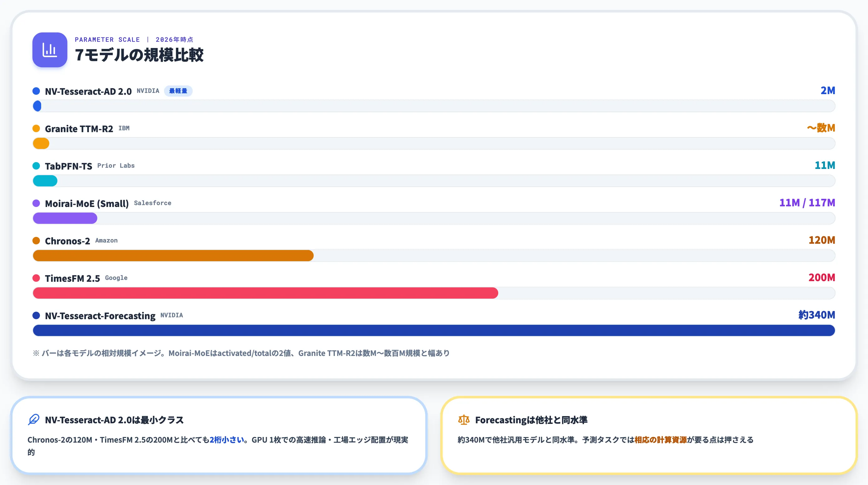The width and height of the screenshot is (868, 485).
Task: Click the cyan dot beside TabPFN-TS
Action: (x=36, y=166)
